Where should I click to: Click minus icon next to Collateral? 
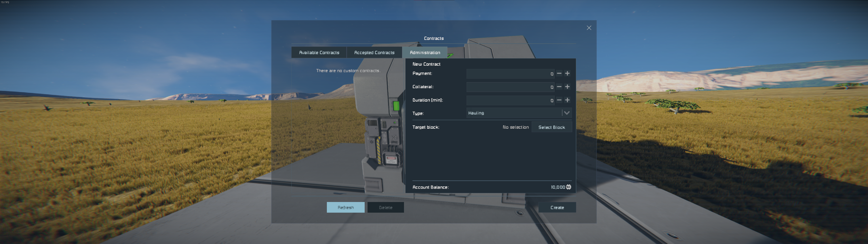click(559, 87)
